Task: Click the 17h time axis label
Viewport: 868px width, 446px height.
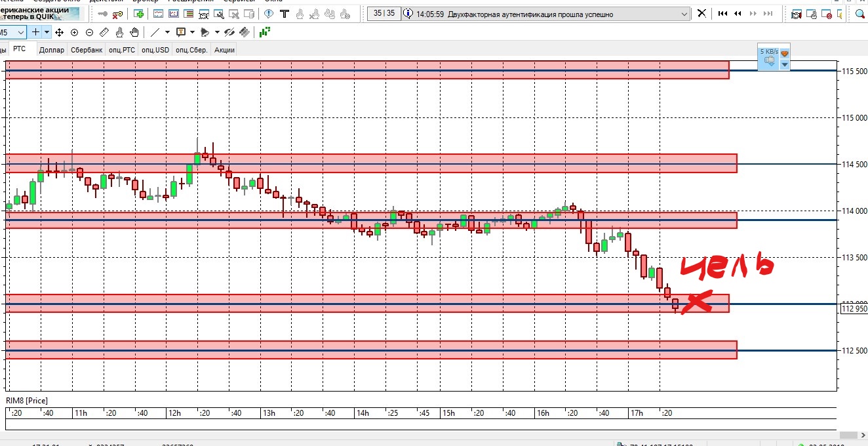Action: 637,413
